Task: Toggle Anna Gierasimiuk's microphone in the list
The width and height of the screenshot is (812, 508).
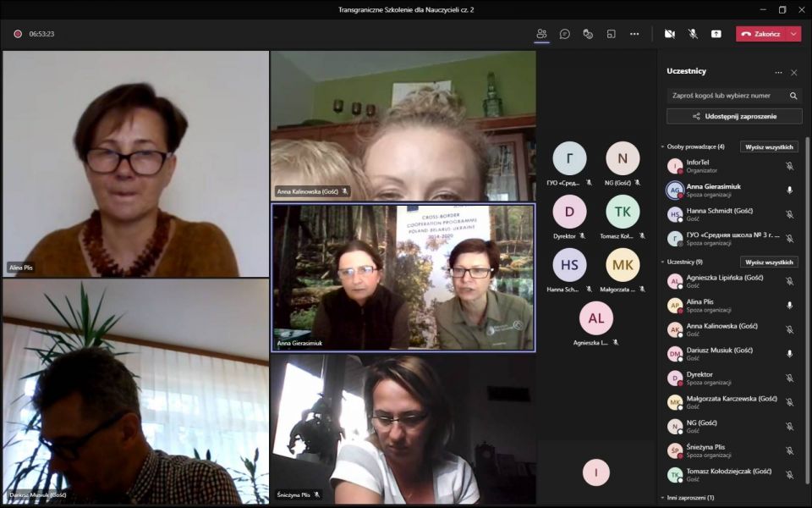Action: [789, 190]
